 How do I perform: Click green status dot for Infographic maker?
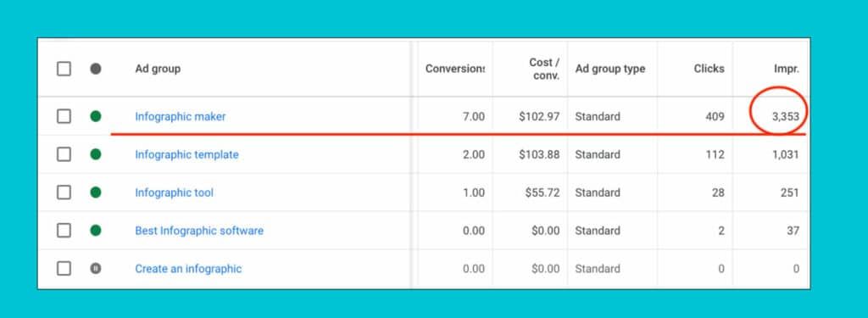96,116
